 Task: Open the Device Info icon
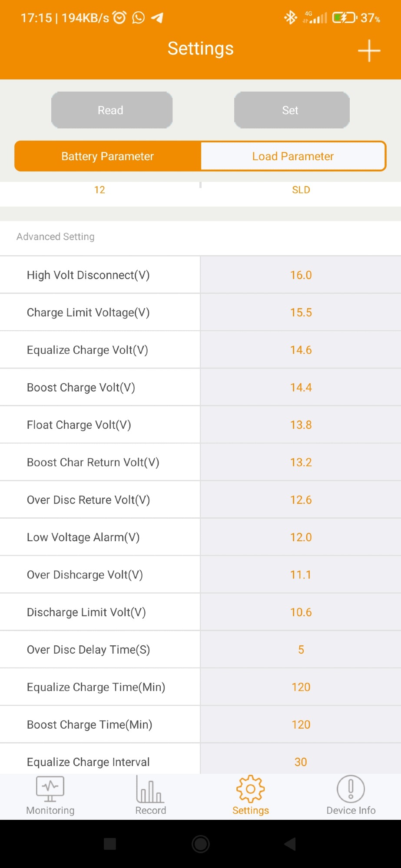pos(351,789)
